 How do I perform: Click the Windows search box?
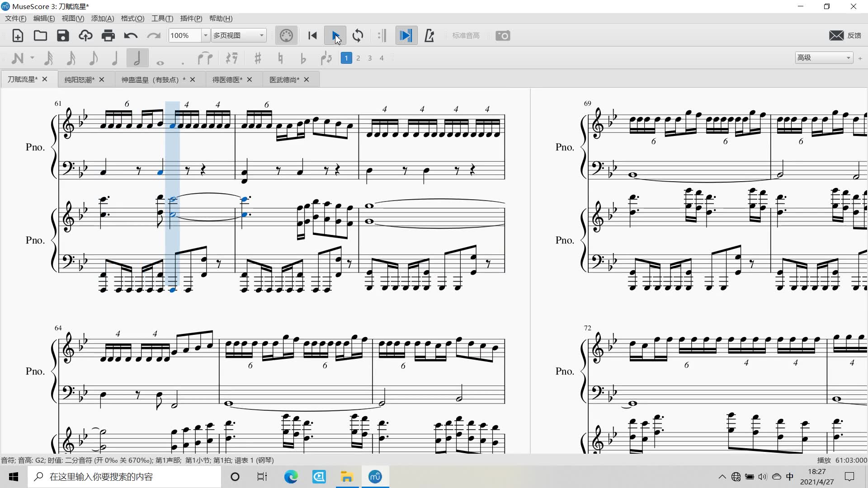point(124,477)
